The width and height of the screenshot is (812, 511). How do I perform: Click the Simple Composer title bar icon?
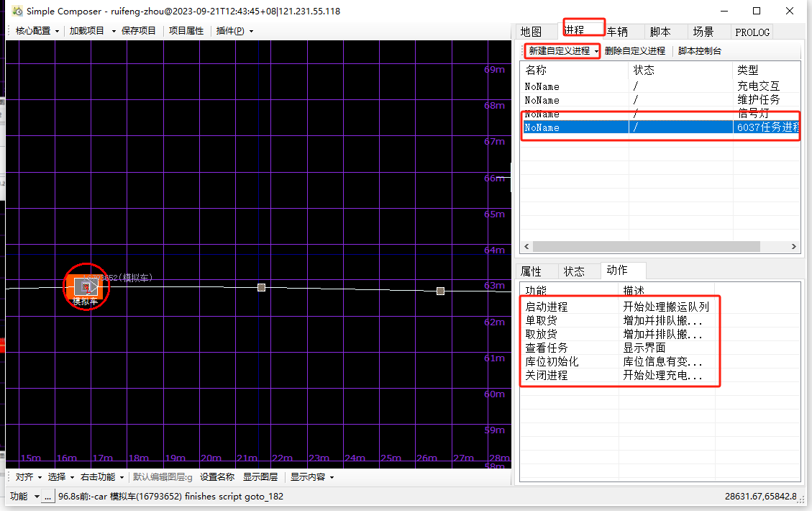17,11
